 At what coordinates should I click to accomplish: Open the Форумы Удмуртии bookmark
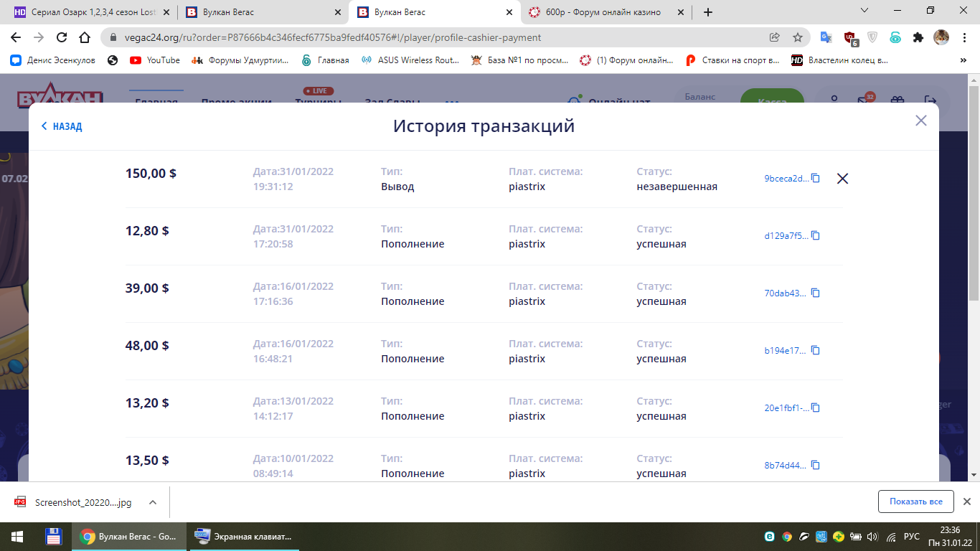(240, 60)
